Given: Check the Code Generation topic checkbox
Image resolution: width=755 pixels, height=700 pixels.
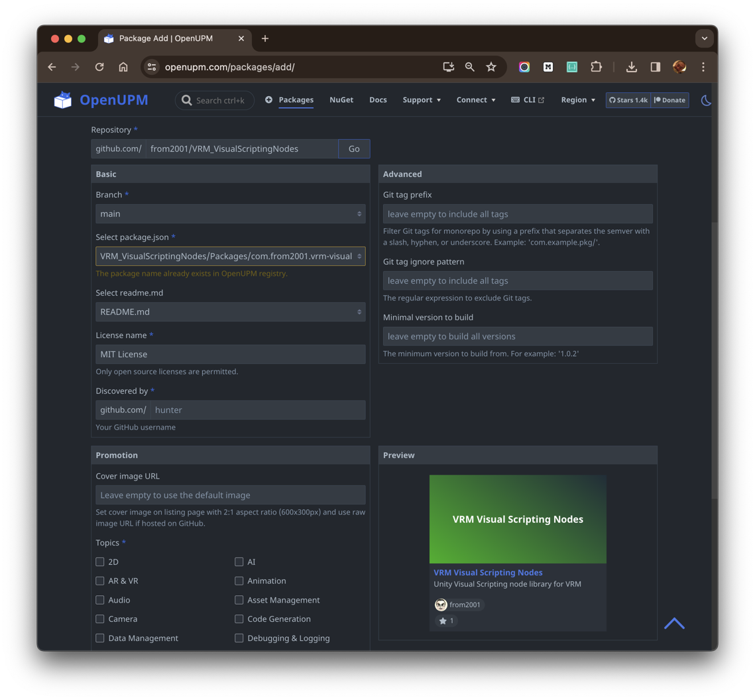Looking at the screenshot, I should point(239,619).
